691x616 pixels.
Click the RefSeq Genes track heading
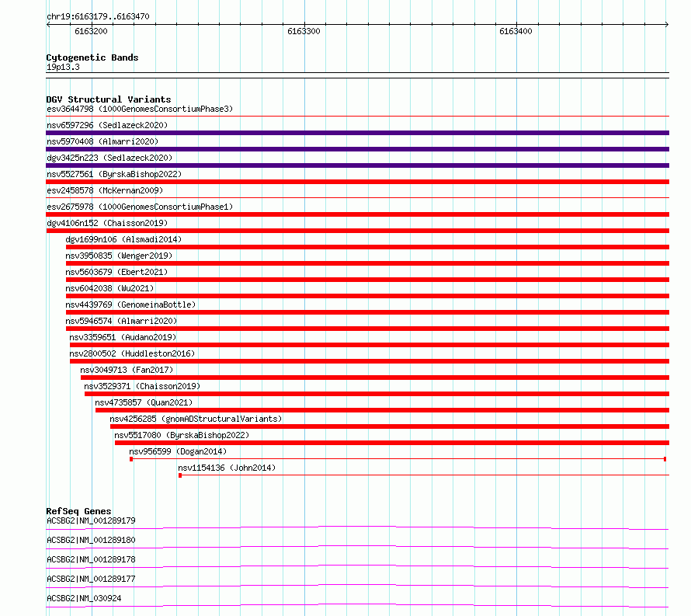78,511
